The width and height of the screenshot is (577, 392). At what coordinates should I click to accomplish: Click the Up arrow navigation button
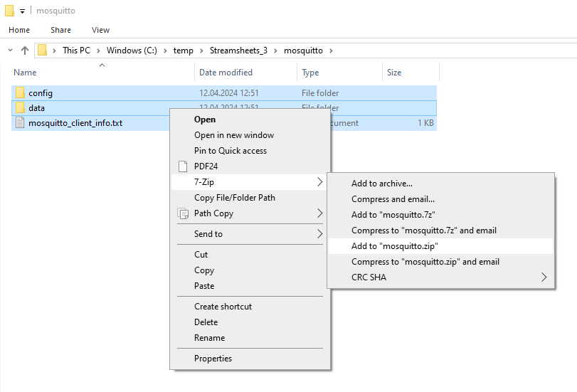tap(25, 51)
